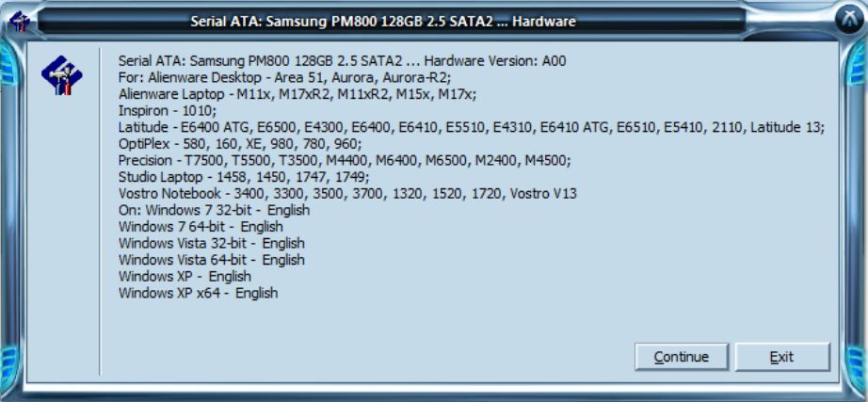Click the 'For: Alienware Desktop - Area 51' line
Screen dimensions: 868x402
pos(285,77)
